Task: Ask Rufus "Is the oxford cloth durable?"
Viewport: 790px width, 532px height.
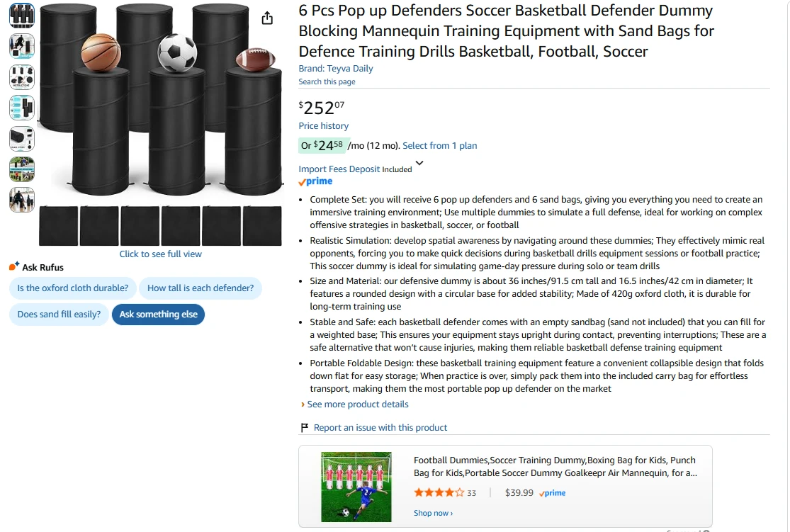Action: 72,288
